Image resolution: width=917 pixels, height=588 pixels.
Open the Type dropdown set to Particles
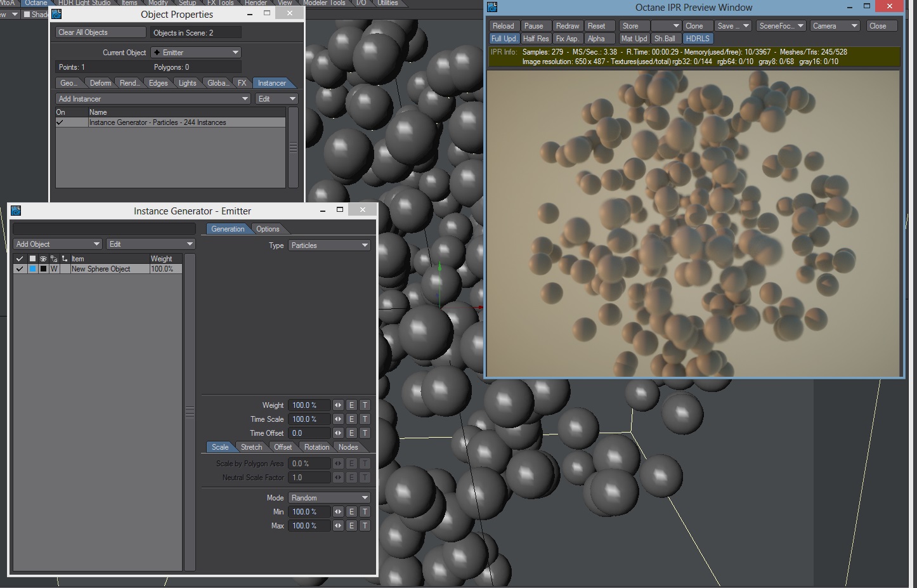[x=330, y=245]
